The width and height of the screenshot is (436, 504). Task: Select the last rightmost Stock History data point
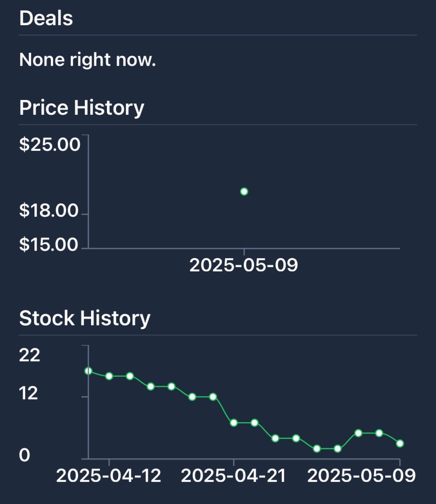point(400,443)
